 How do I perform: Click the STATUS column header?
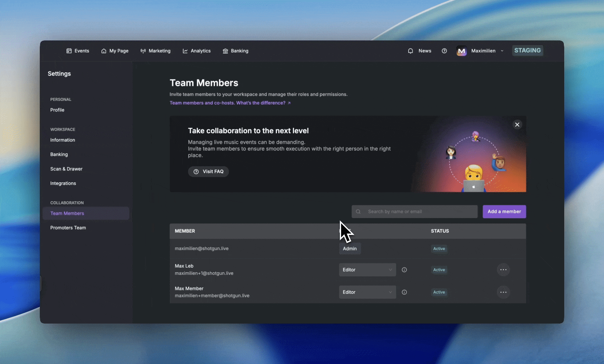pos(440,231)
